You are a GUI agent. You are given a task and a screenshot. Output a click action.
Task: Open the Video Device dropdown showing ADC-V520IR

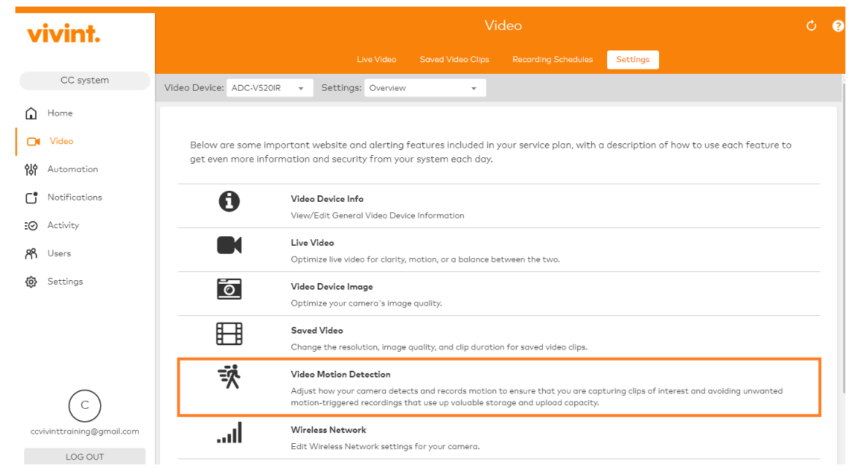tap(270, 87)
